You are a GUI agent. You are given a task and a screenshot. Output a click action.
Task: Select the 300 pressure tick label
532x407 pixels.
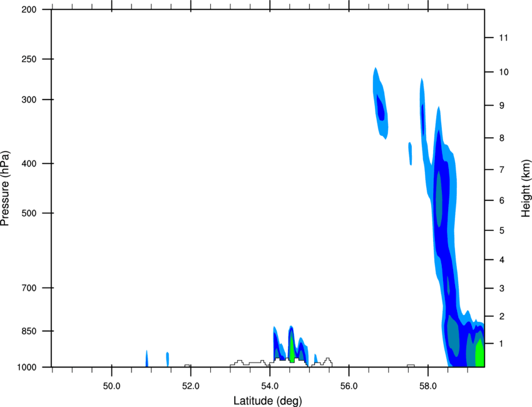click(29, 100)
